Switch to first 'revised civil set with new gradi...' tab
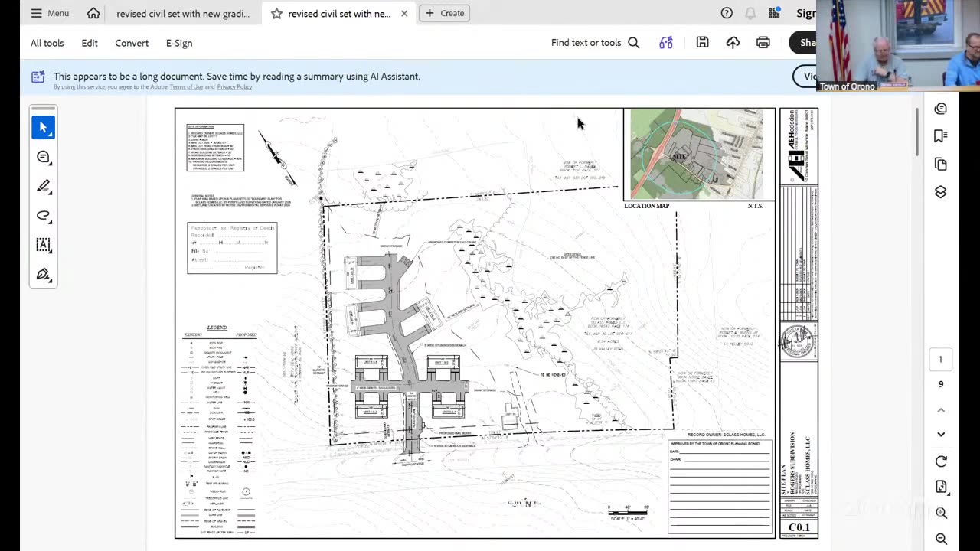The image size is (980, 551). tap(183, 13)
